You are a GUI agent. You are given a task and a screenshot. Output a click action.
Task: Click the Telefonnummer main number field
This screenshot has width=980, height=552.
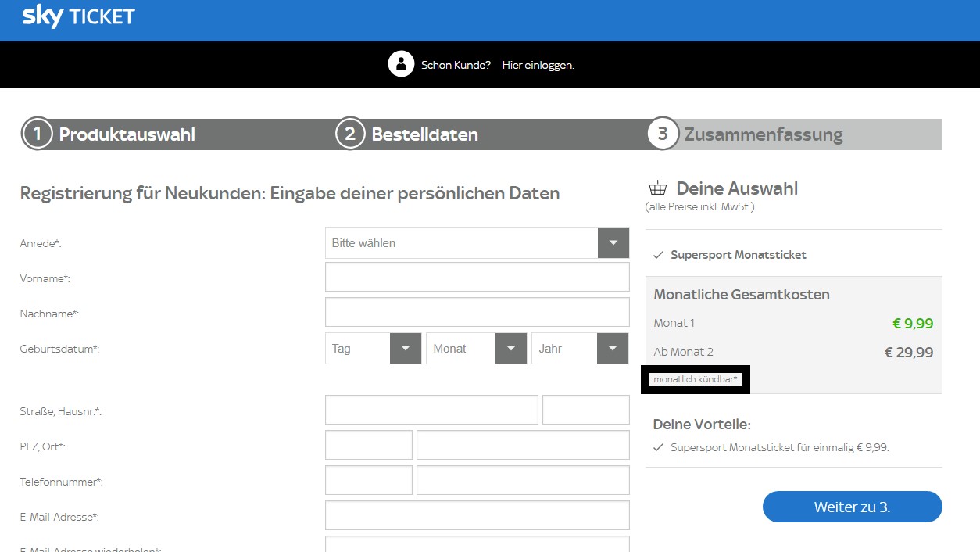[523, 480]
